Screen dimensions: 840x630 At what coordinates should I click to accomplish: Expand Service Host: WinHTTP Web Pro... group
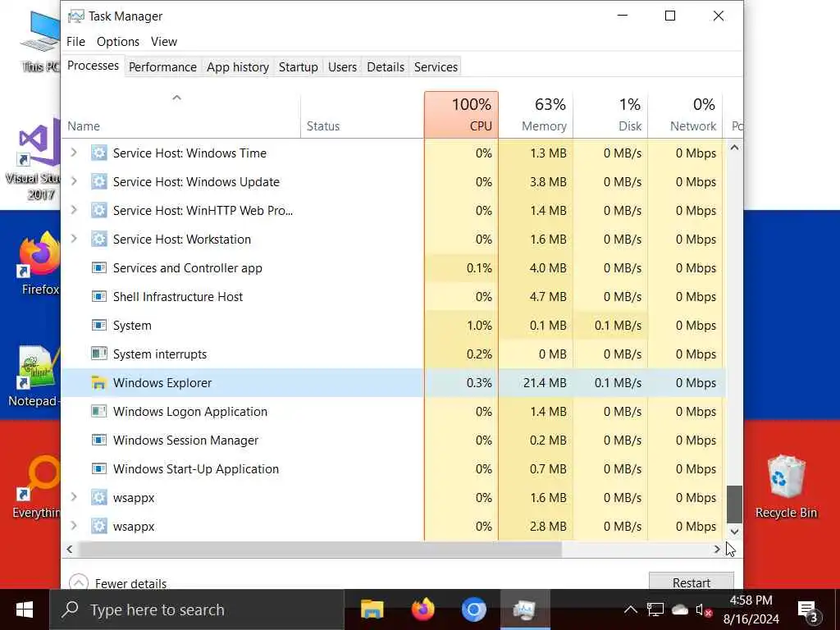pyautogui.click(x=74, y=211)
